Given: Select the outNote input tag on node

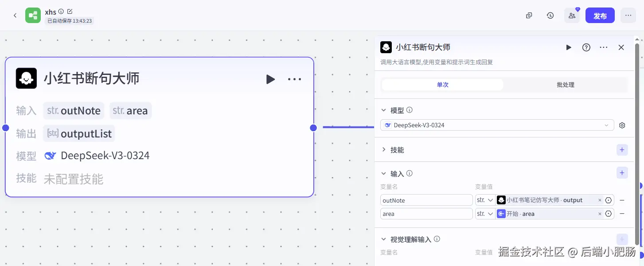Looking at the screenshot, I should (x=74, y=110).
